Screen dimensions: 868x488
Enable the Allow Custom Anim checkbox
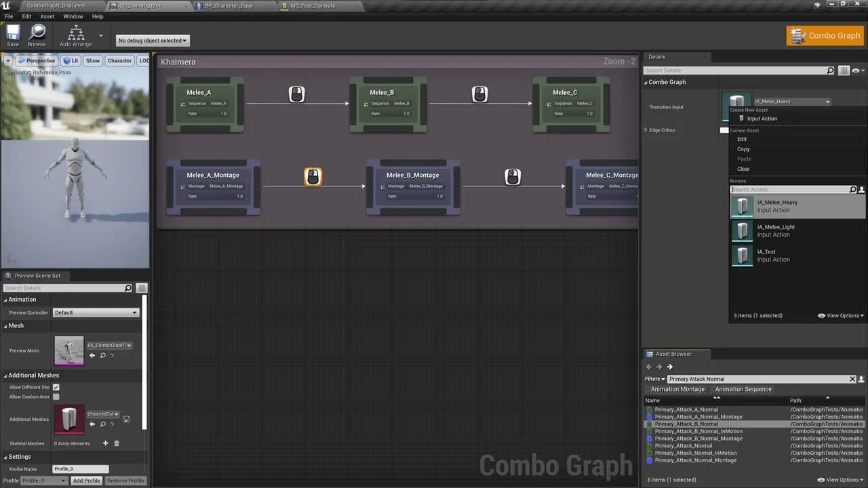[x=56, y=396]
